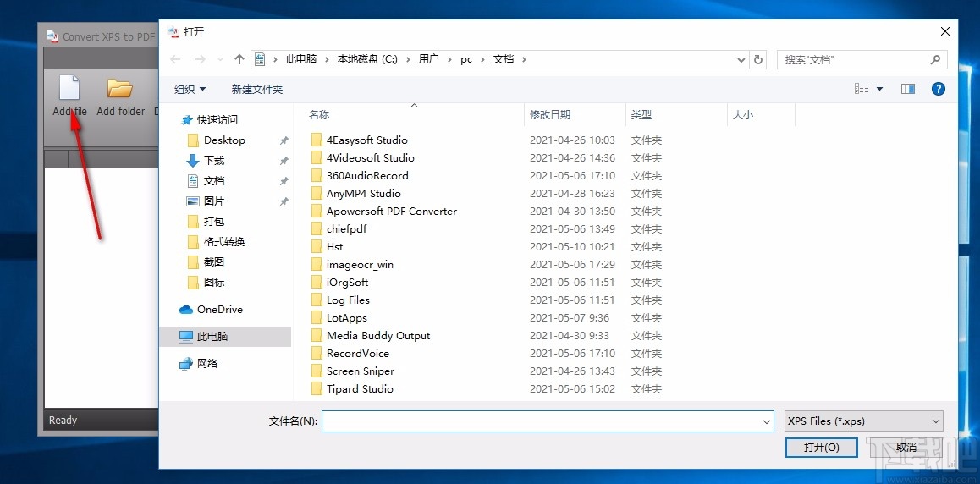Click 2021-05-10 10:21 date of Hst

[x=572, y=247]
